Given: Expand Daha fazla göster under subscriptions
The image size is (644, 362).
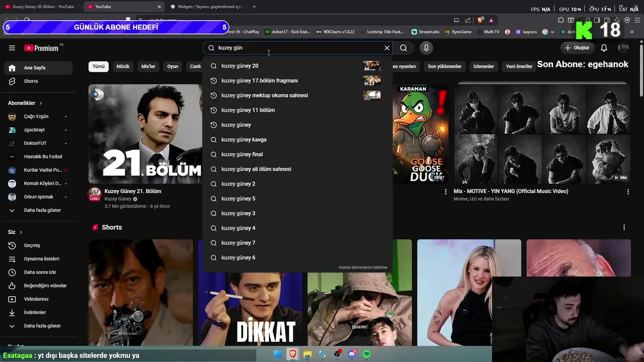Looking at the screenshot, I should pos(38,210).
